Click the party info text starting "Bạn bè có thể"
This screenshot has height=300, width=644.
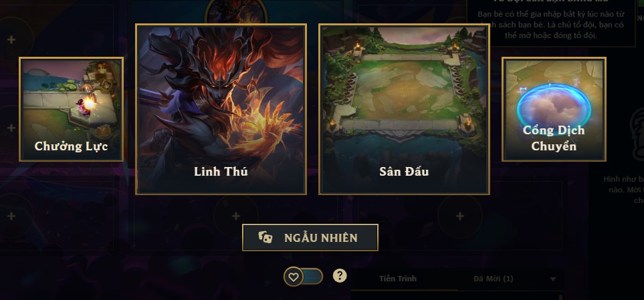click(551, 25)
